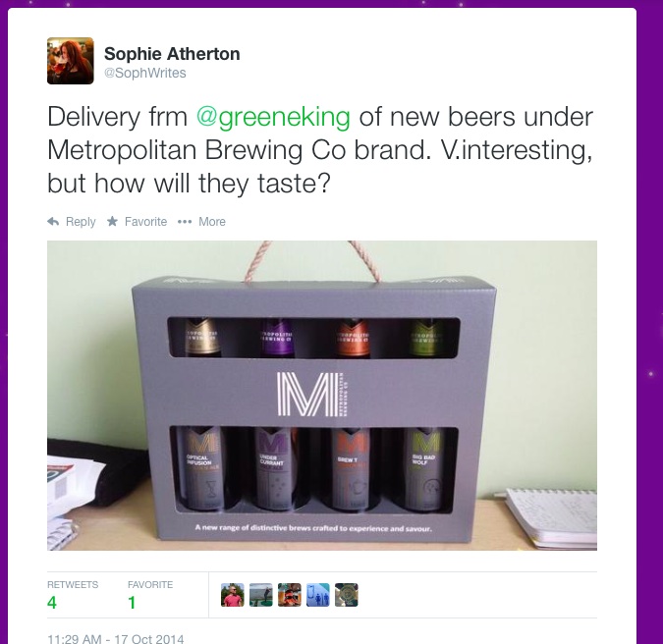
Task: Open retweeter avatar with orange beer photo
Action: pos(289,595)
